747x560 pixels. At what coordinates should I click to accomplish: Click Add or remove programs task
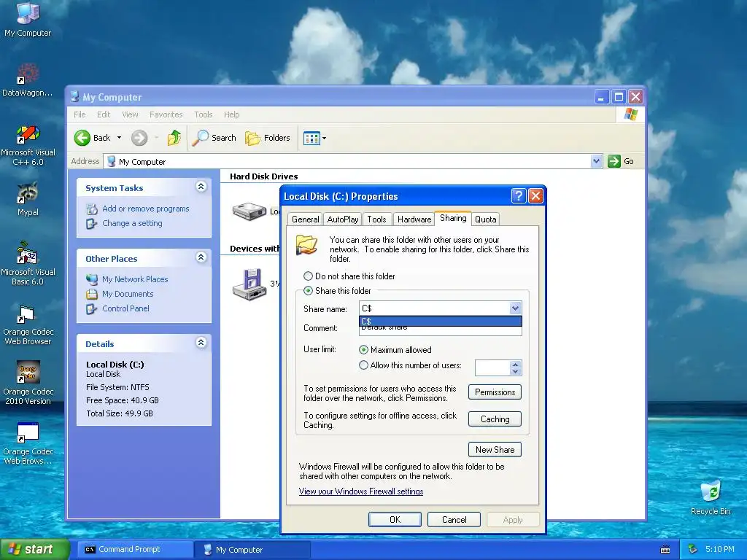pos(145,209)
